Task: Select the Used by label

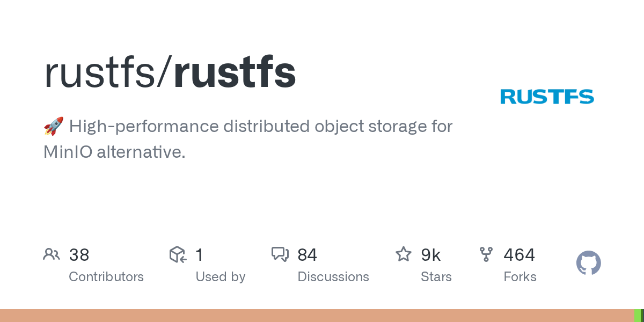Action: [x=220, y=277]
